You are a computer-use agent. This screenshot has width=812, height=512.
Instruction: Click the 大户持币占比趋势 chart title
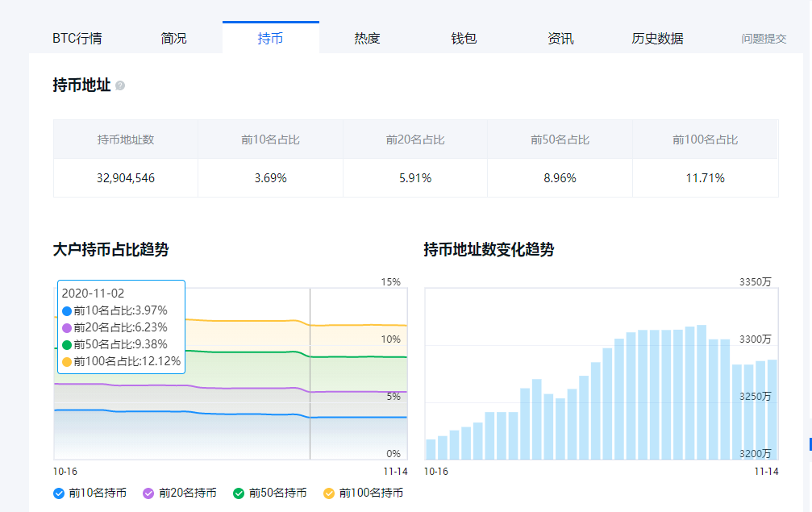point(110,249)
